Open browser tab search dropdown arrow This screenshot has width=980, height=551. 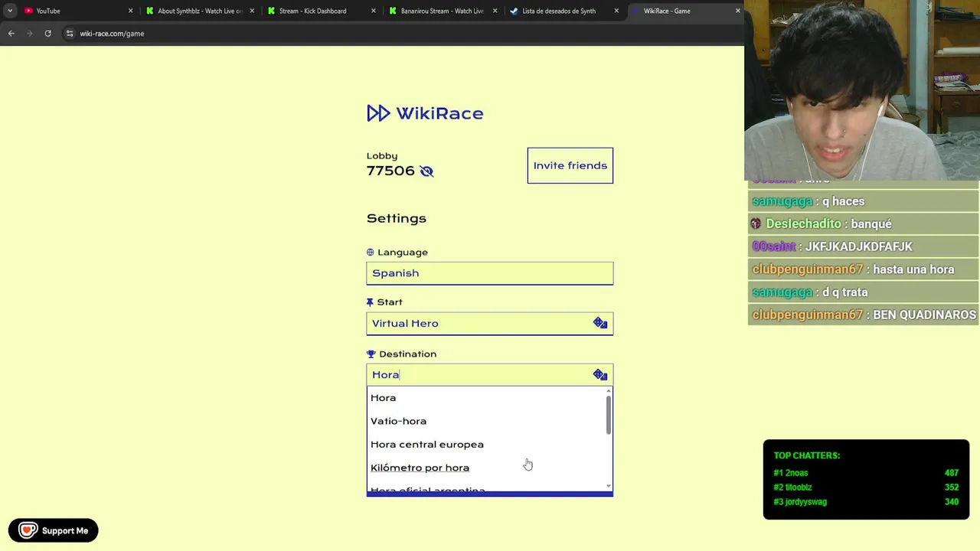click(x=9, y=11)
